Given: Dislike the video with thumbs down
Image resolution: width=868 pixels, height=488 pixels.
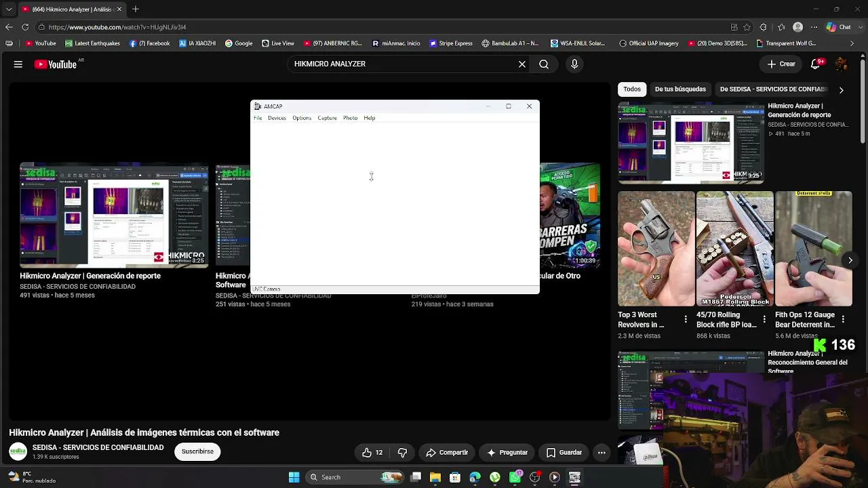Looking at the screenshot, I should pyautogui.click(x=402, y=453).
